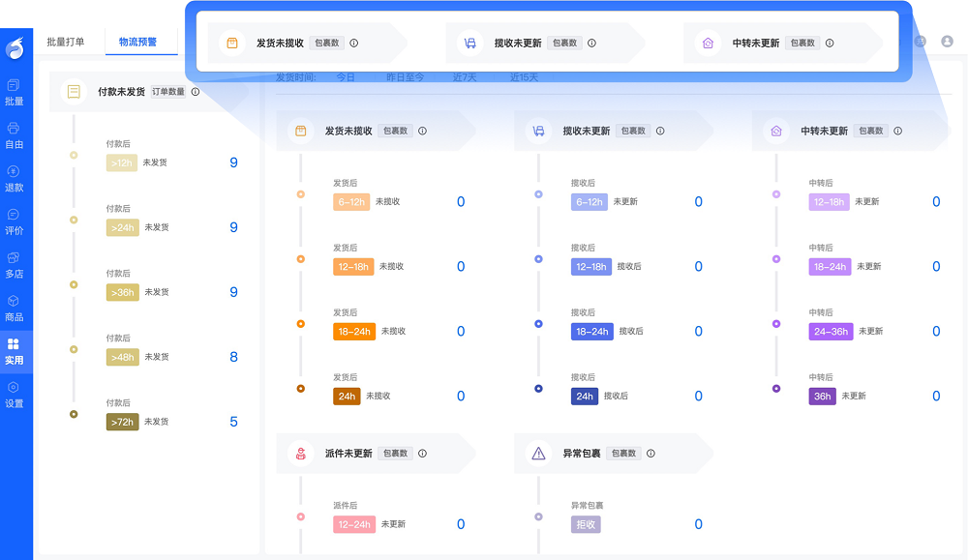The height and width of the screenshot is (560, 968).
Task: Select the highlighted 实用 sidebar item
Action: click(14, 350)
